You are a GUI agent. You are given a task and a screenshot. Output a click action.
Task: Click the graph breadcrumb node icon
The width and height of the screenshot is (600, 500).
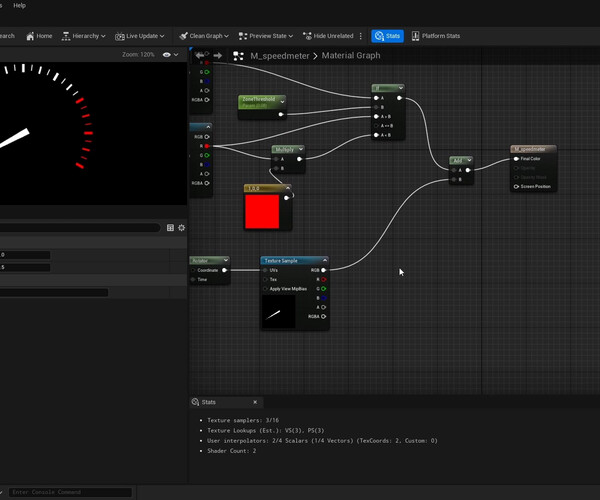pos(238,56)
